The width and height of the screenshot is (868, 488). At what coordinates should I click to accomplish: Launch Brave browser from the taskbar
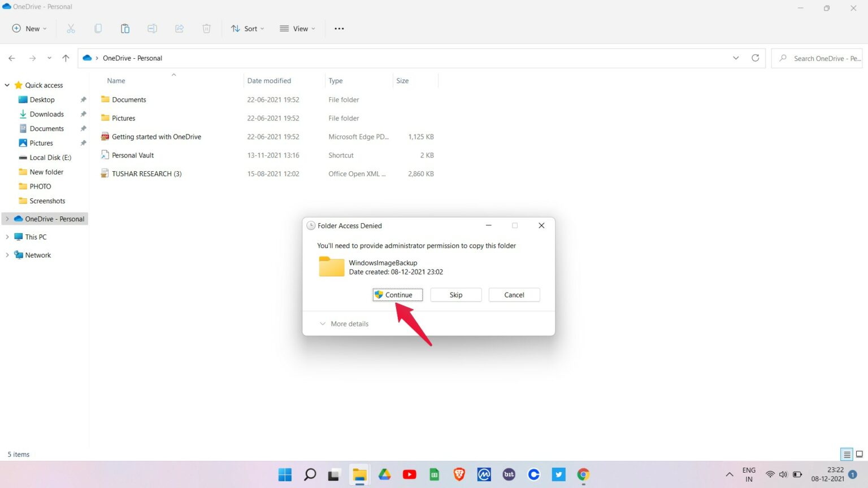459,474
